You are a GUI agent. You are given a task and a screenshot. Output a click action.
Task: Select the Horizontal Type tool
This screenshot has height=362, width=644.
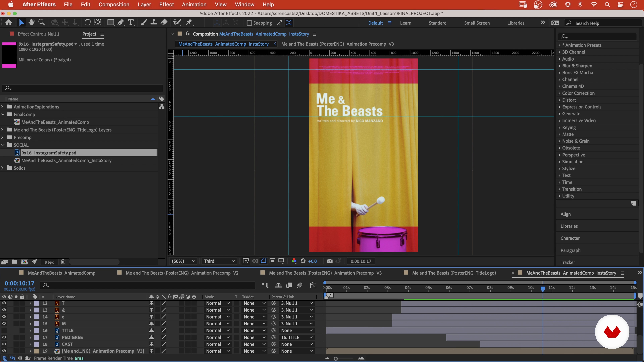pyautogui.click(x=131, y=23)
